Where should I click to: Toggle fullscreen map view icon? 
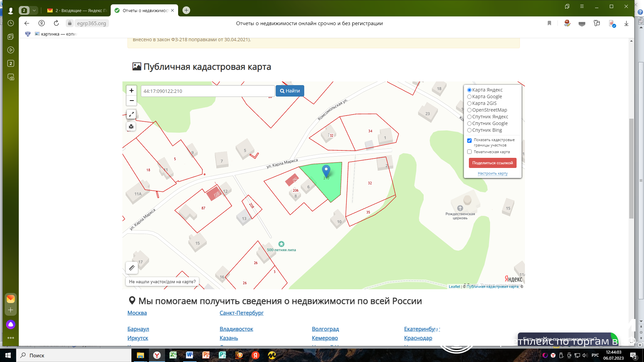[131, 114]
